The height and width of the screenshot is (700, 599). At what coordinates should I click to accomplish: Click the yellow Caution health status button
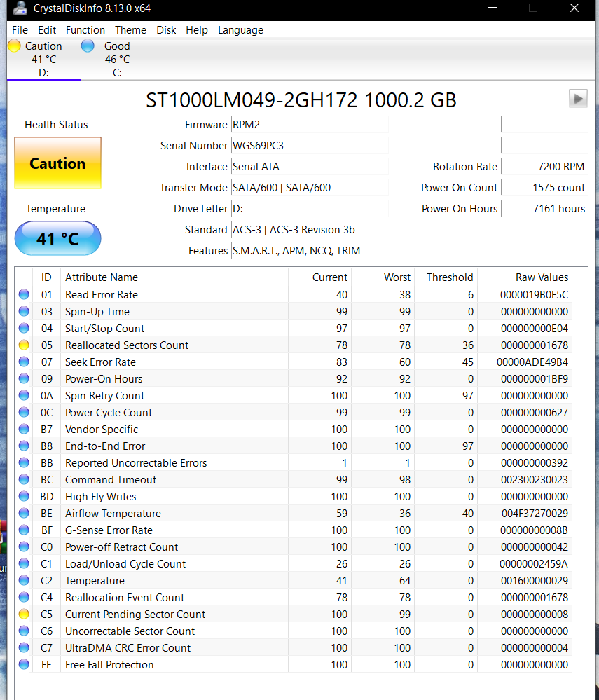click(57, 163)
